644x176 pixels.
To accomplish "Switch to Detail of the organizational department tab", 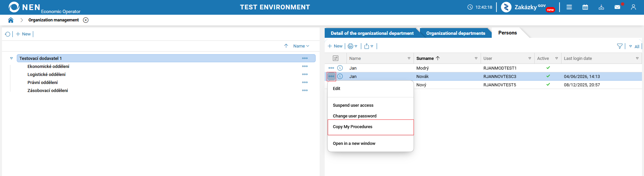I will click(372, 33).
